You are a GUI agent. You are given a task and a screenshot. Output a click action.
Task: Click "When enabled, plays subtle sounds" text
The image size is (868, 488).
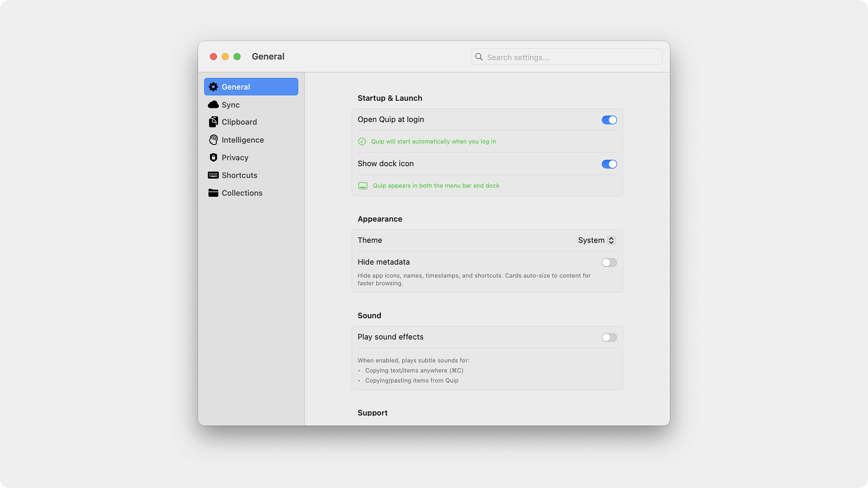click(413, 360)
